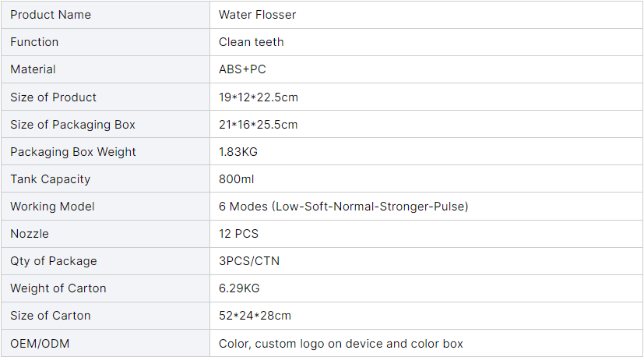The height and width of the screenshot is (357, 644).
Task: Select the "Working Model" label cell
Action: (x=52, y=207)
